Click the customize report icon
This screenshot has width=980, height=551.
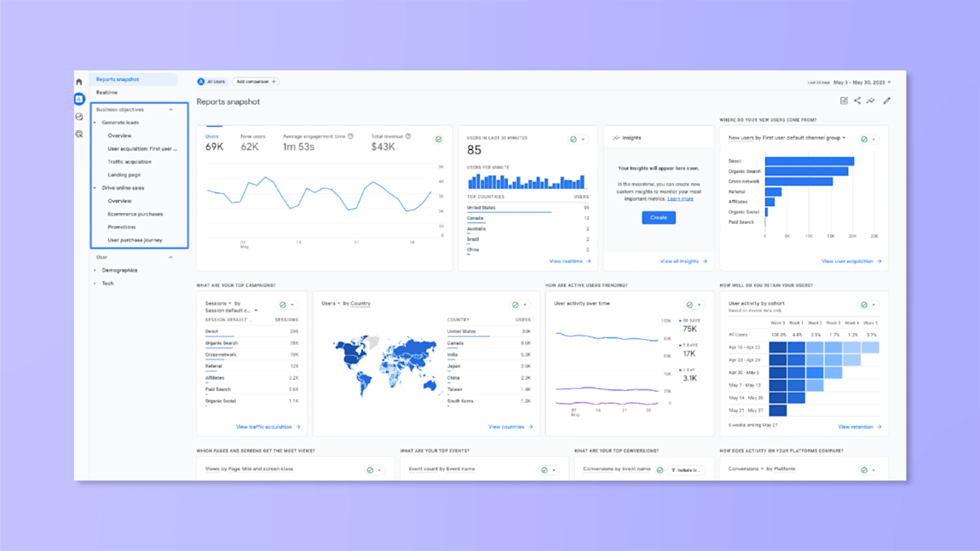[x=844, y=100]
